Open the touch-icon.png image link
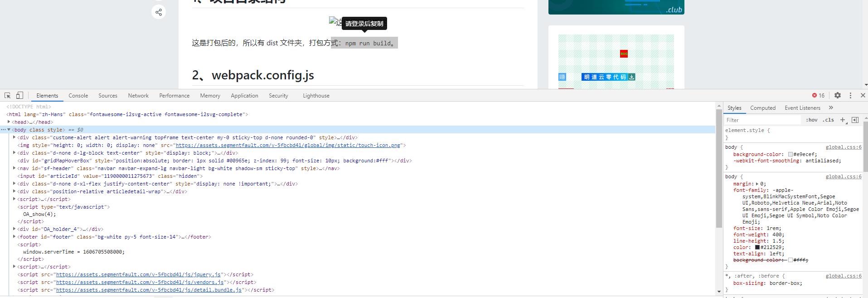 288,145
